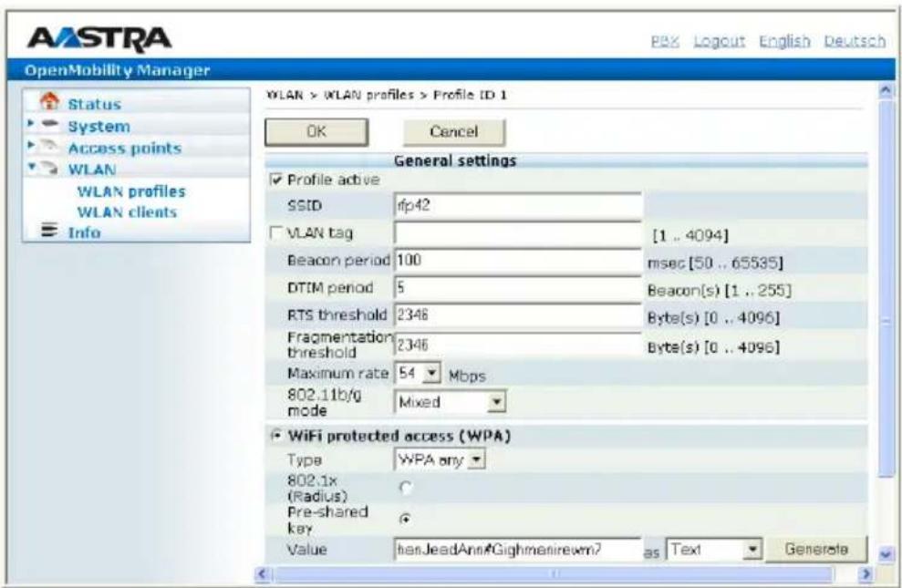Click the WLAN antenna icon in sidebar
Viewport: 902px width, 588px height.
click(x=50, y=168)
